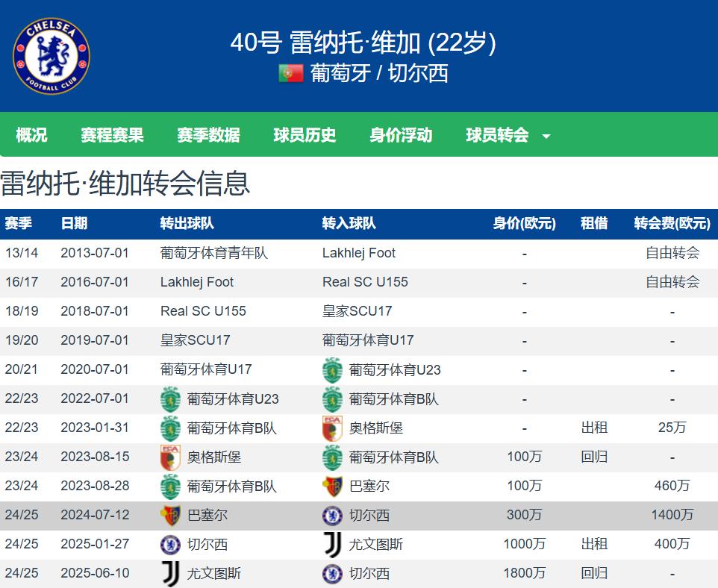Click 切尔西 team link in the header

418,73
